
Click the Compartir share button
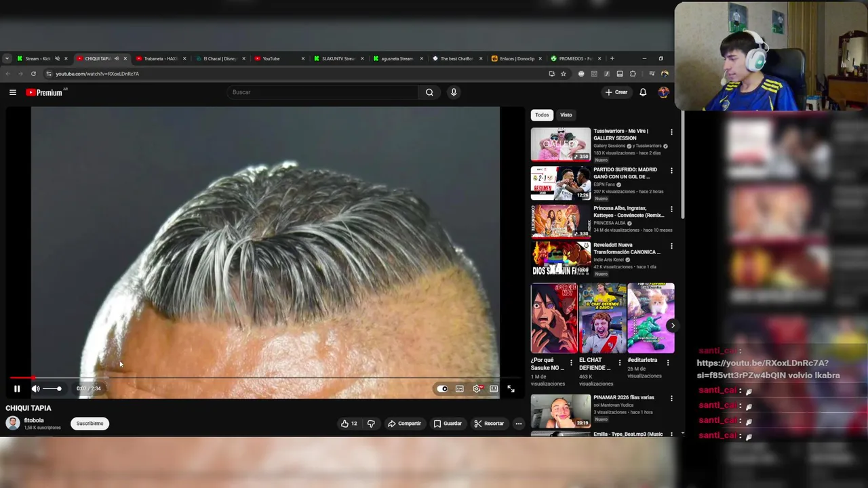click(x=404, y=424)
